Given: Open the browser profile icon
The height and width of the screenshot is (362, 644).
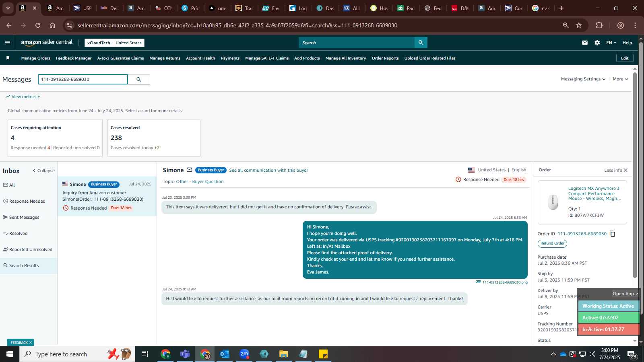Looking at the screenshot, I should point(621,25).
